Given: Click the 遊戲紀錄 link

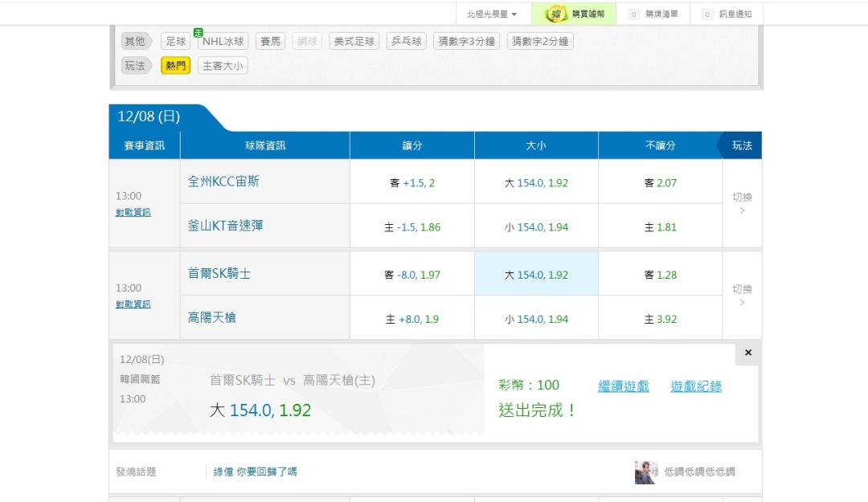Looking at the screenshot, I should [696, 386].
